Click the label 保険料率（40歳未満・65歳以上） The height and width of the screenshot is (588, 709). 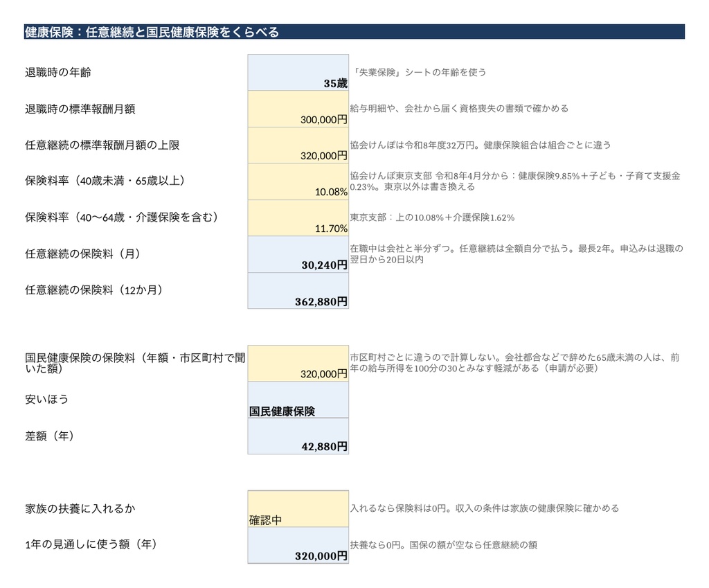click(x=105, y=181)
